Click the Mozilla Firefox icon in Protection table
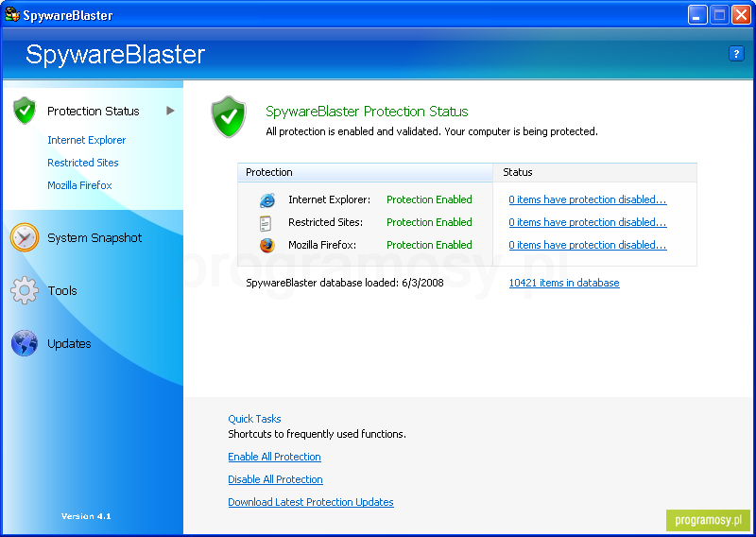756x537 pixels. pyautogui.click(x=267, y=245)
